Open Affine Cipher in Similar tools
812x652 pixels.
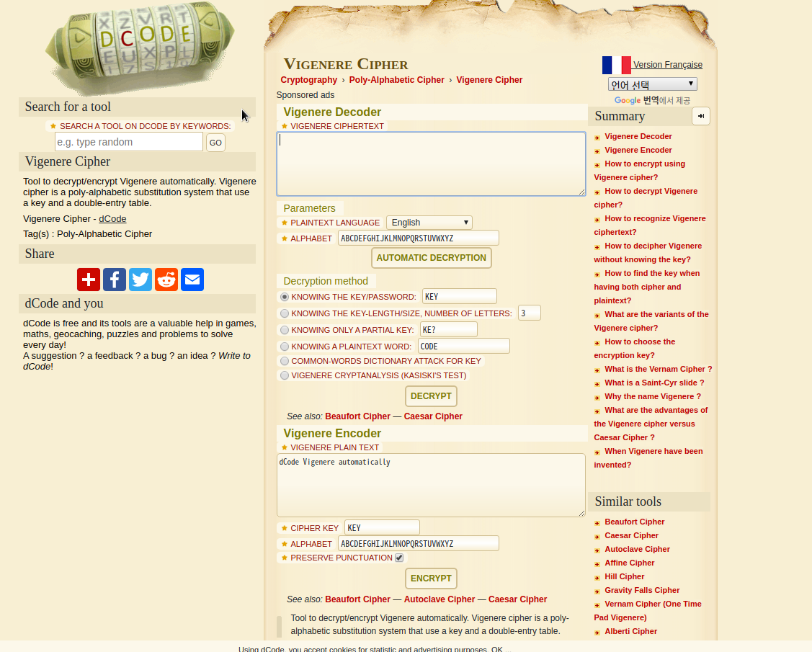629,563
